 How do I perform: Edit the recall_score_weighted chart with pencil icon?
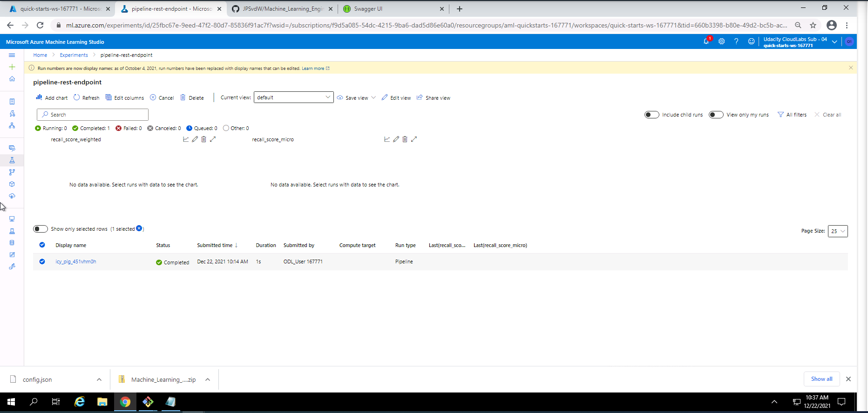coord(195,139)
